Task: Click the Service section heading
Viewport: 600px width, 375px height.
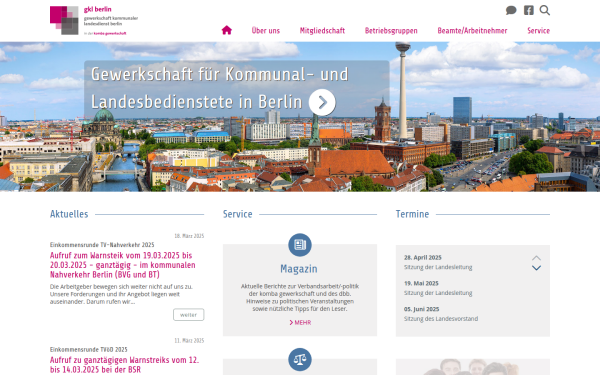Action: click(x=238, y=214)
